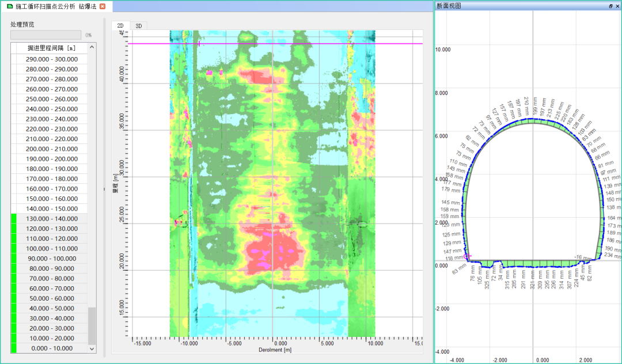Select row 120.000 - 130.000
This screenshot has height=364, width=622.
(x=52, y=229)
